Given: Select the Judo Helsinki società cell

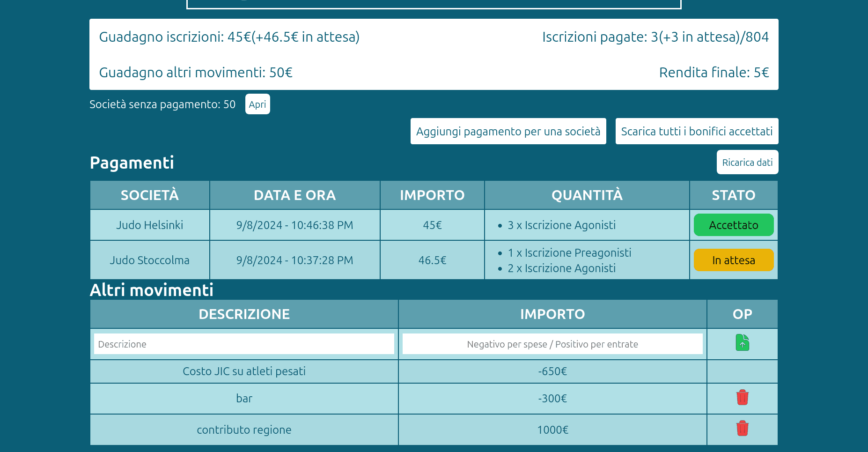Looking at the screenshot, I should coord(149,225).
